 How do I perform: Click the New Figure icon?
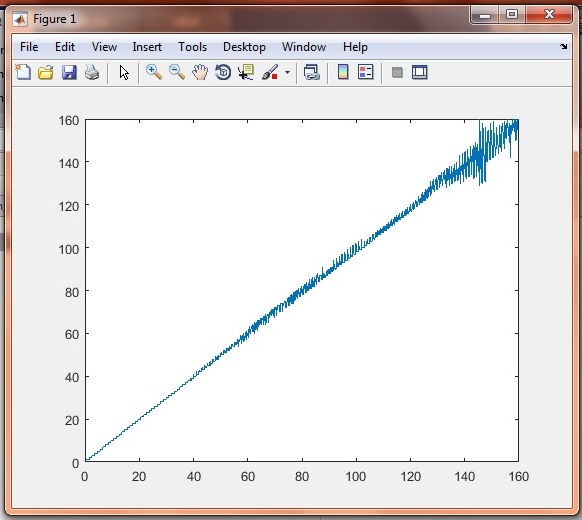click(23, 72)
